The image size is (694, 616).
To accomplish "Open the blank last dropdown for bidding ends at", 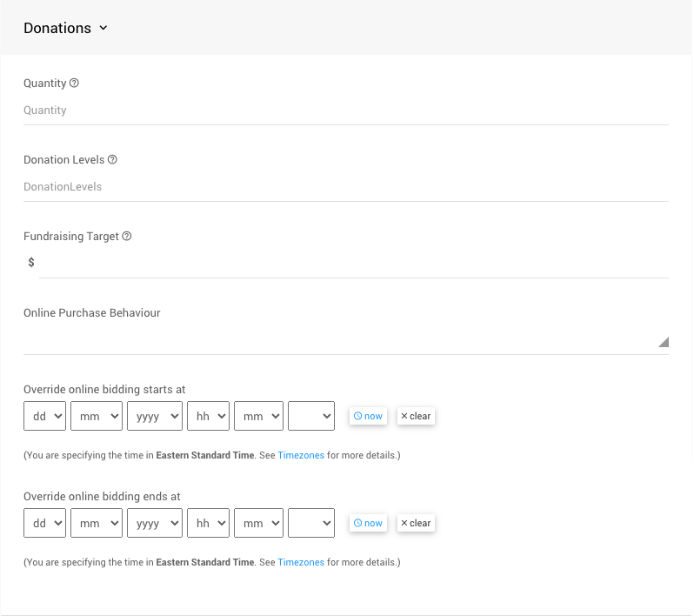I will [x=310, y=523].
